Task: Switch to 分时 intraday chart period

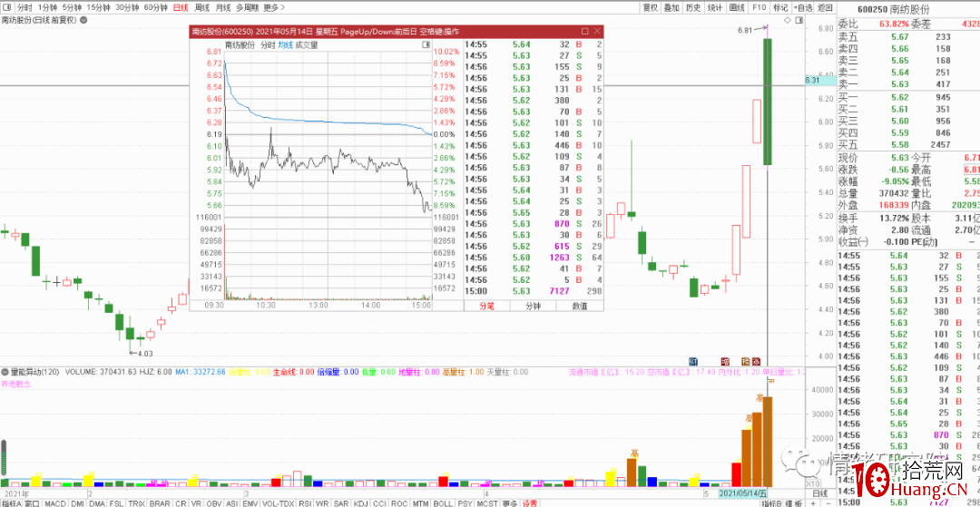Action: (24, 7)
